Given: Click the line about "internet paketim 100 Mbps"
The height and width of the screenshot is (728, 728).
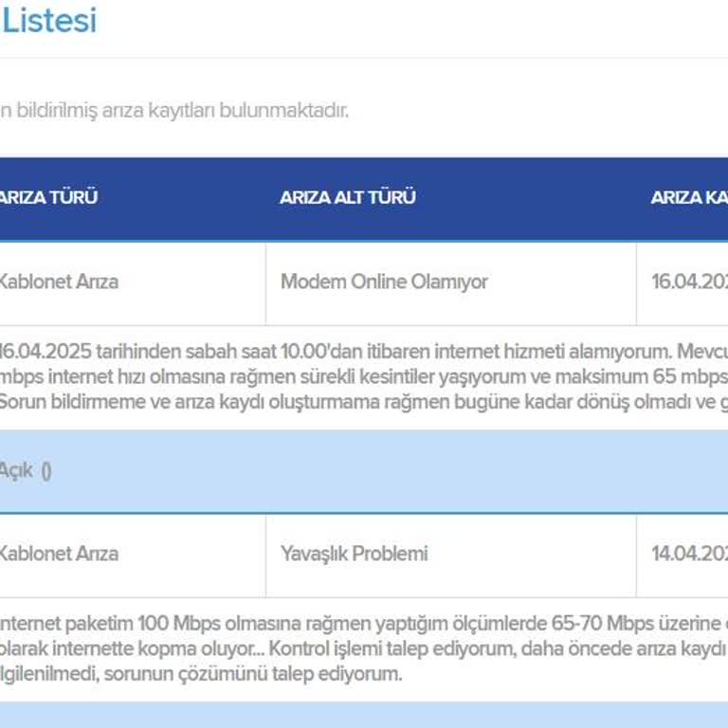Looking at the screenshot, I should click(x=360, y=625).
